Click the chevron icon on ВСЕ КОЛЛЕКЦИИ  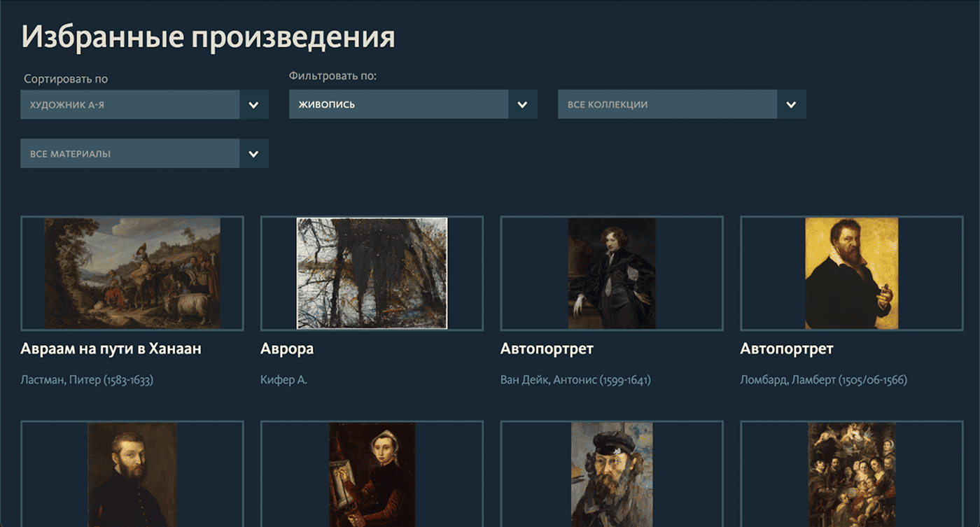click(x=791, y=104)
